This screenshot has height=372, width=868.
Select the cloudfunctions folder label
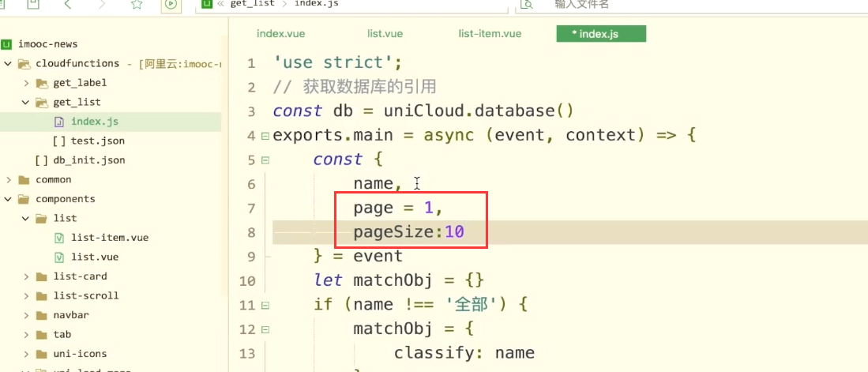tap(77, 64)
